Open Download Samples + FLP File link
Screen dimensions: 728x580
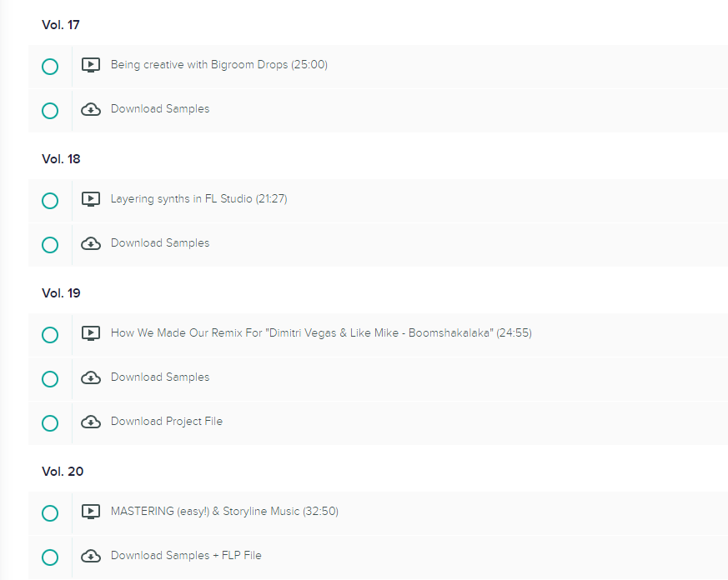pos(186,555)
